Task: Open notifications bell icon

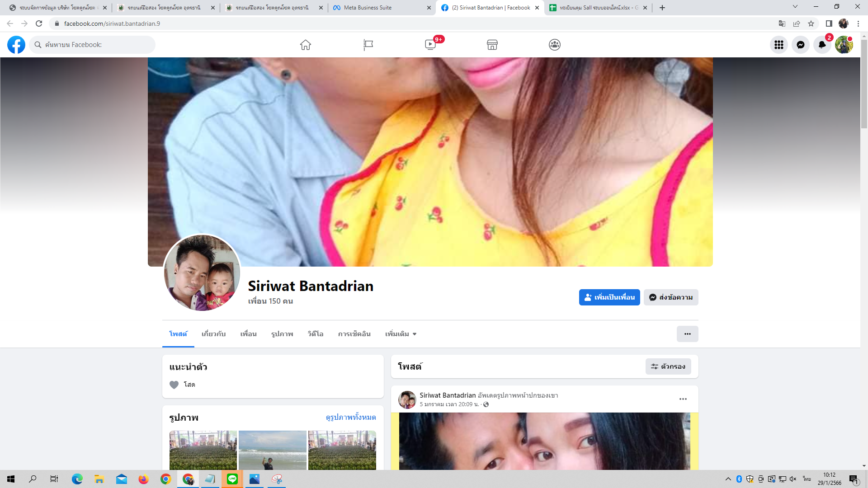Action: pyautogui.click(x=822, y=45)
